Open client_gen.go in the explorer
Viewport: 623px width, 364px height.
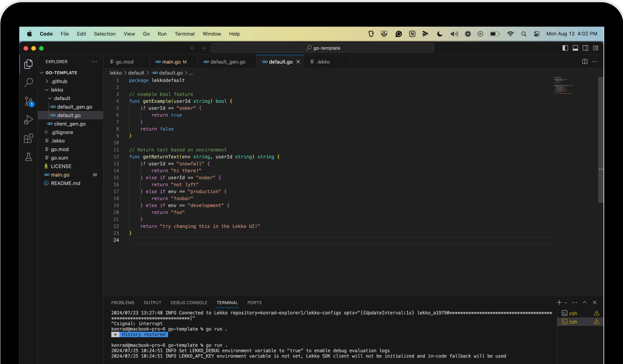(x=70, y=124)
